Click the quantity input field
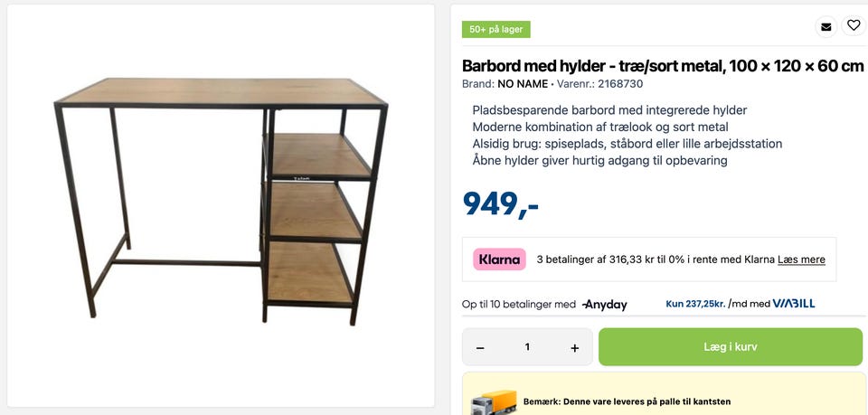This screenshot has height=415, width=868. tap(527, 347)
